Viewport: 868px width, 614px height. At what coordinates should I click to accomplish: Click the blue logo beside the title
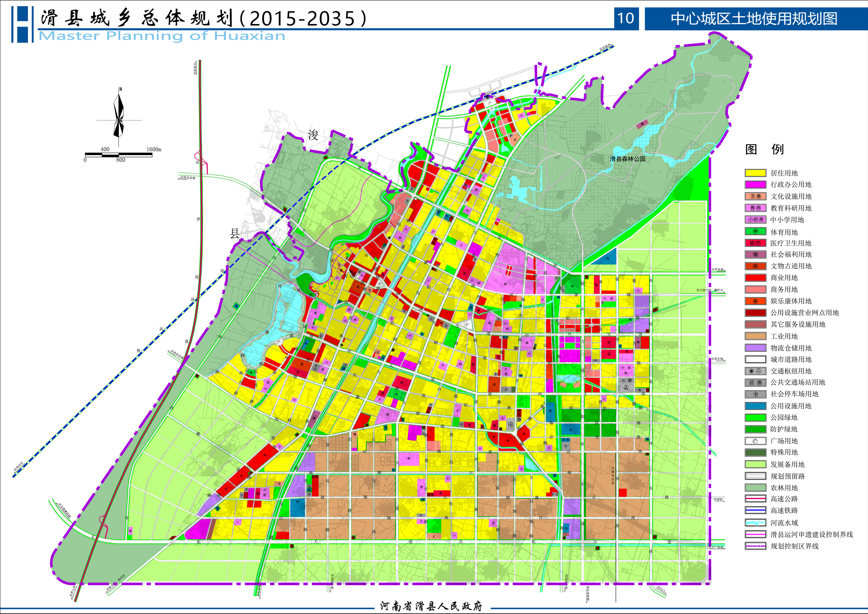pyautogui.click(x=22, y=24)
